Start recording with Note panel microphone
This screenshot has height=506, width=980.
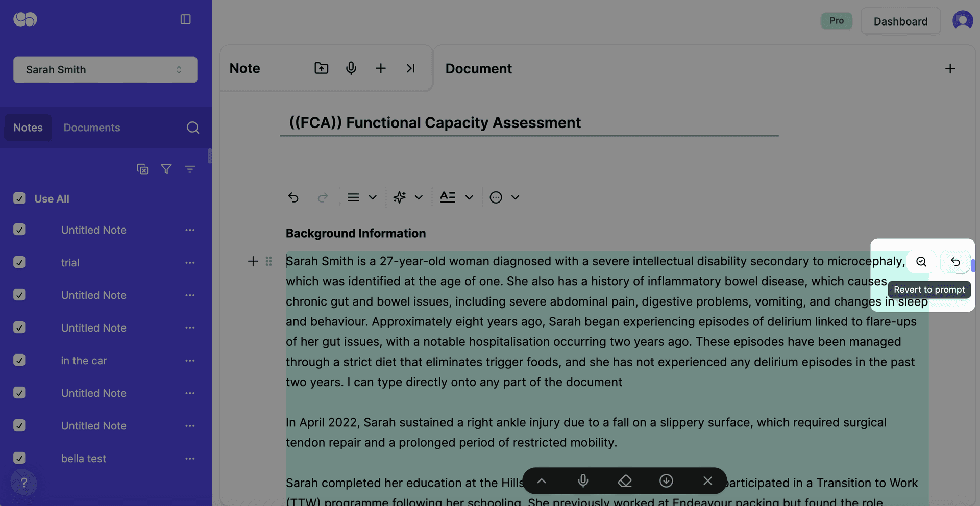click(351, 68)
